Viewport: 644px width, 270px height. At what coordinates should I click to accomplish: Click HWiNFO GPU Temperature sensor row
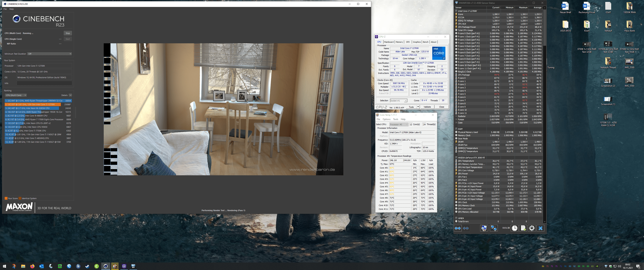tap(499, 161)
